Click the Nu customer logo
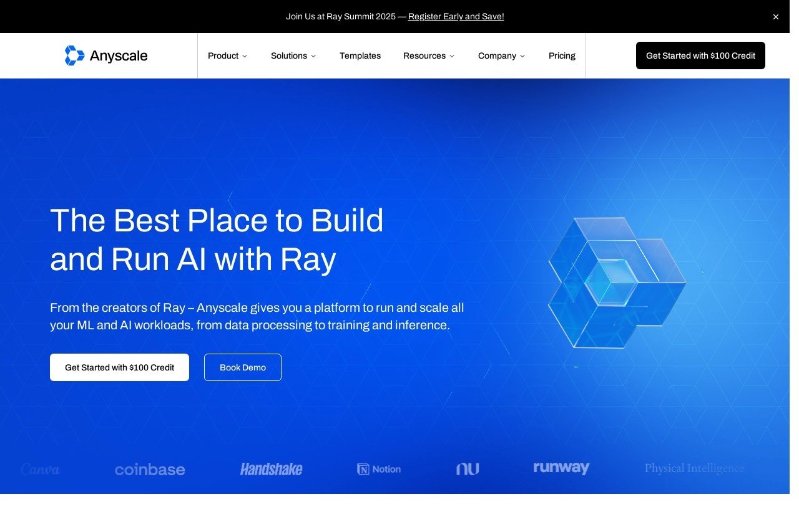Viewport: 799px width, 532px height. coord(468,469)
